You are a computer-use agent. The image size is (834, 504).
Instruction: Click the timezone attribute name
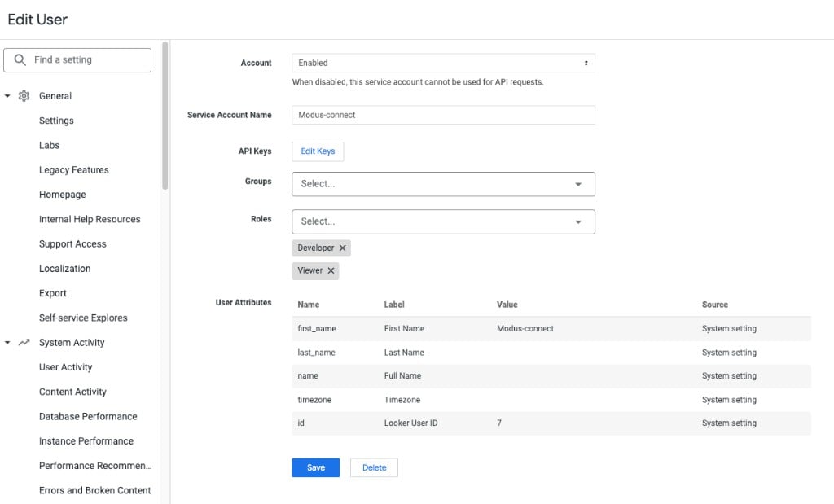pyautogui.click(x=314, y=400)
